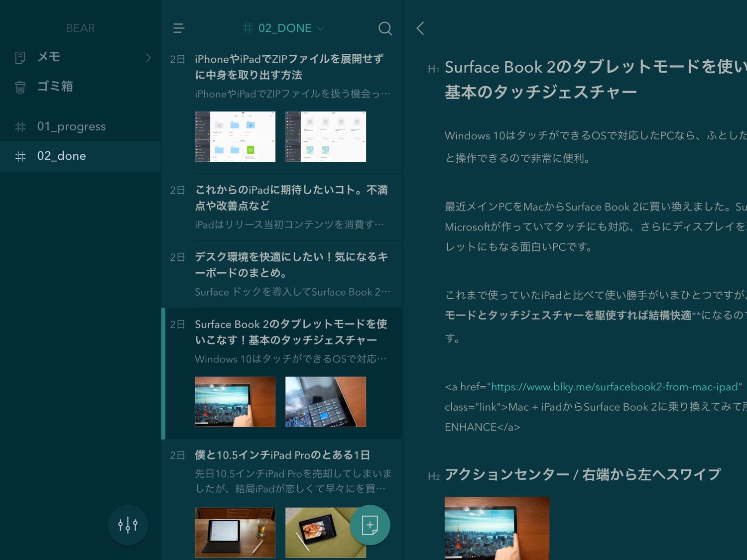Click Surface ドックを導入して preview text
This screenshot has height=560, width=747.
pyautogui.click(x=293, y=292)
